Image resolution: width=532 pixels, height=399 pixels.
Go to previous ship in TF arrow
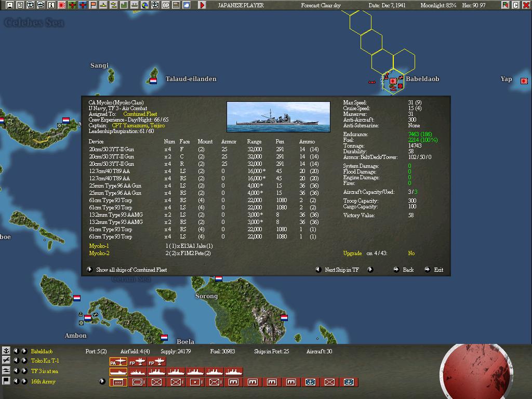318,270
